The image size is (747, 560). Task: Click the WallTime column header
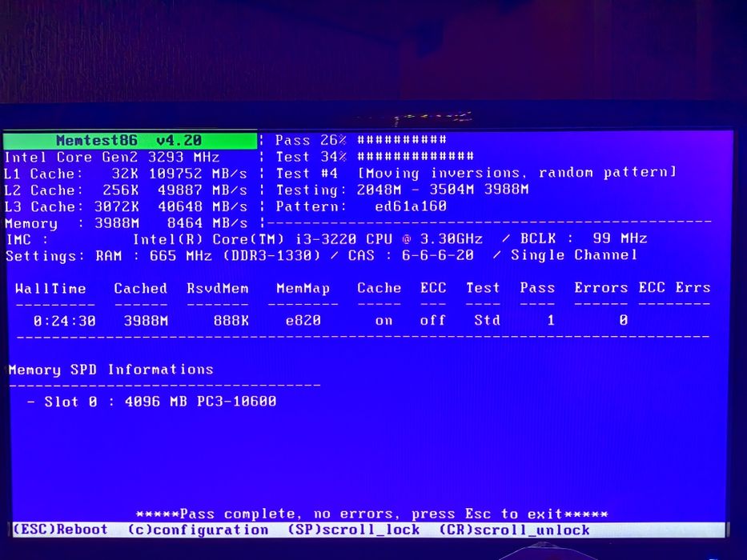[50, 289]
